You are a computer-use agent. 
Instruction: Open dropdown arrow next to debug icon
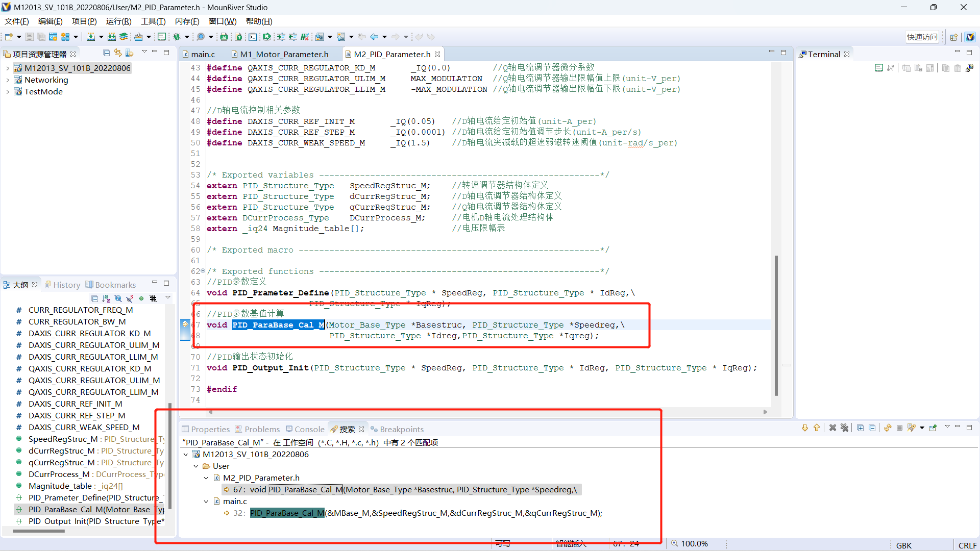point(187,37)
